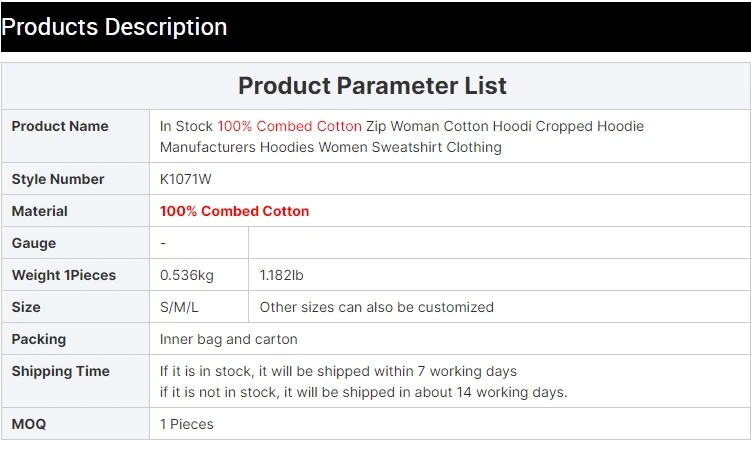The height and width of the screenshot is (468, 751).
Task: Select the Inner bag and carton text
Action: (x=228, y=339)
